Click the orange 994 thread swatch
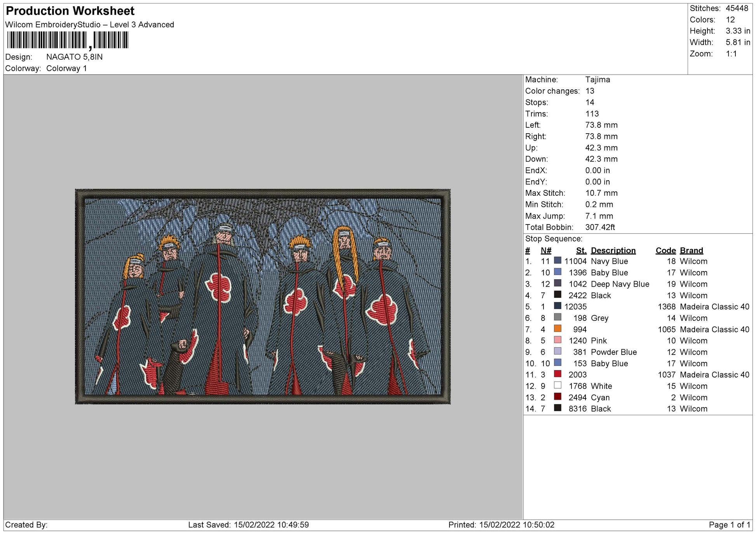The height and width of the screenshot is (534, 756). click(557, 329)
